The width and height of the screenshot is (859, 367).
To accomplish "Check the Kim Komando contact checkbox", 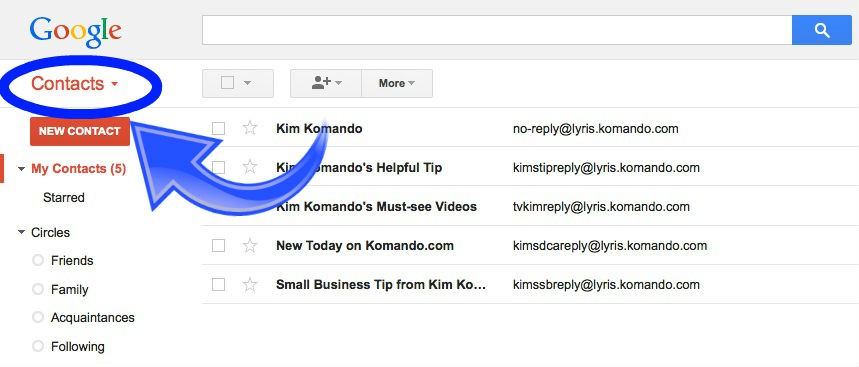I will tap(219, 129).
